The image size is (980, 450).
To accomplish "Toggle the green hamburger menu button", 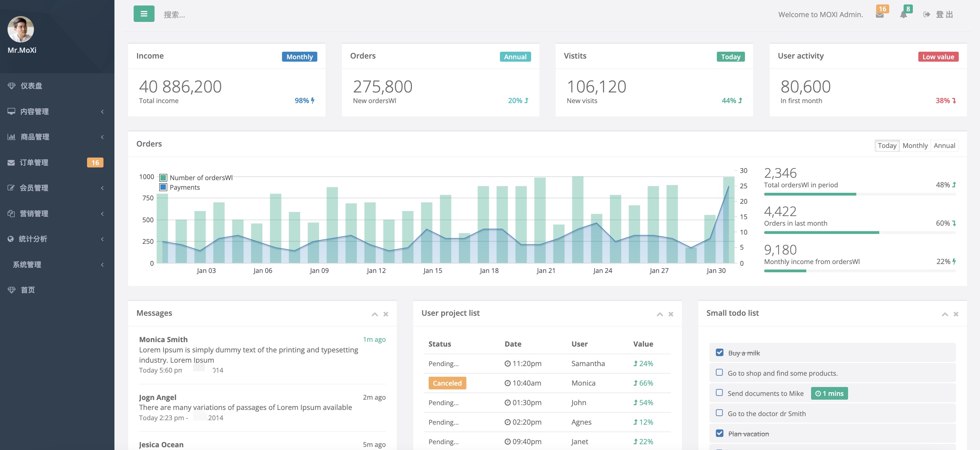I will click(144, 14).
